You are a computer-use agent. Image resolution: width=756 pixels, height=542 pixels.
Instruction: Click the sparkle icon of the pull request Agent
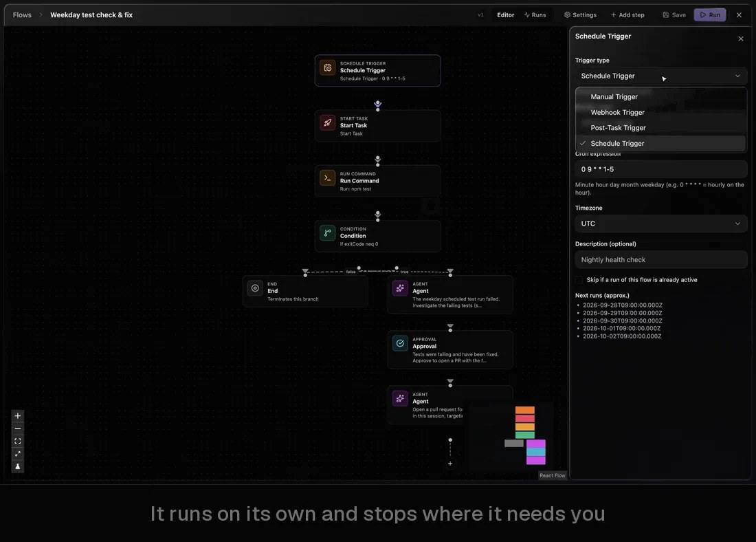click(x=400, y=399)
